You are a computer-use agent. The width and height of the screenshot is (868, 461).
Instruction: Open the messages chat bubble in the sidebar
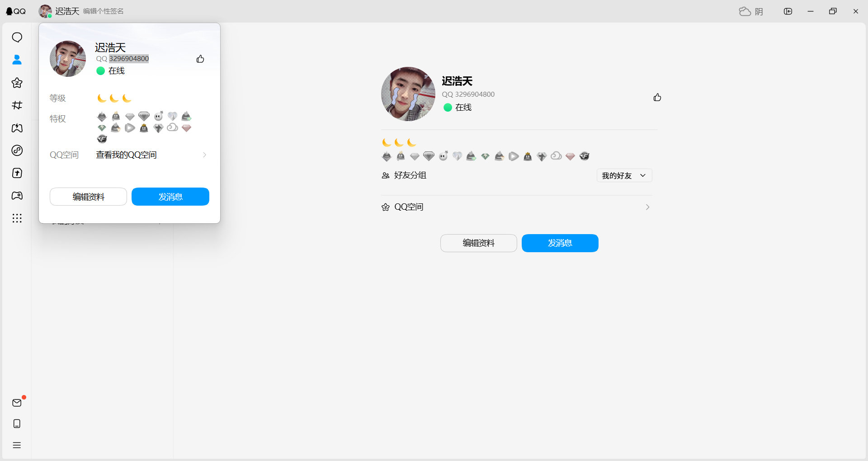(x=17, y=37)
